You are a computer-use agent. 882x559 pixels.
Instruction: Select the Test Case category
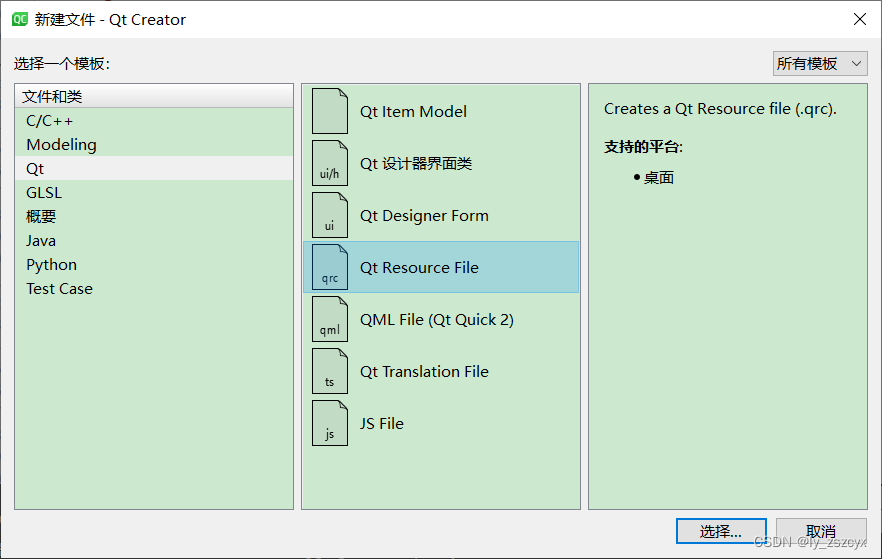point(154,288)
